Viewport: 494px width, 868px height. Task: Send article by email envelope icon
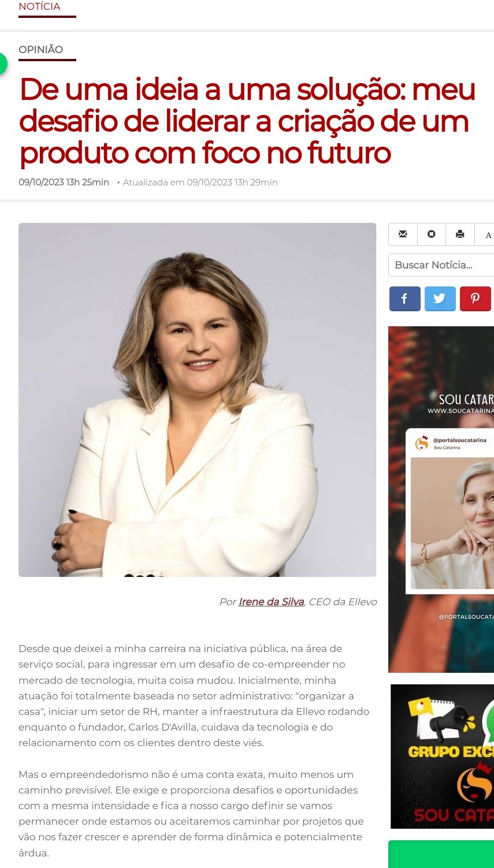[403, 234]
